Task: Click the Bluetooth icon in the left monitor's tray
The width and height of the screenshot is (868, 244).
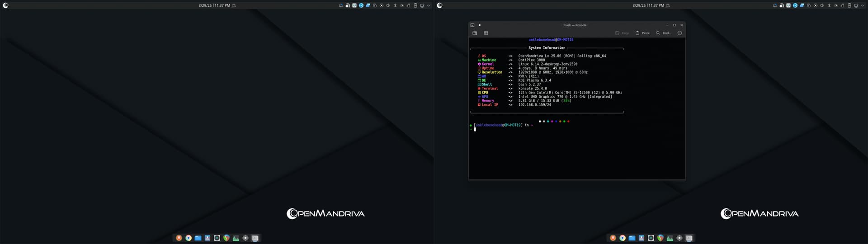Action: pos(395,5)
